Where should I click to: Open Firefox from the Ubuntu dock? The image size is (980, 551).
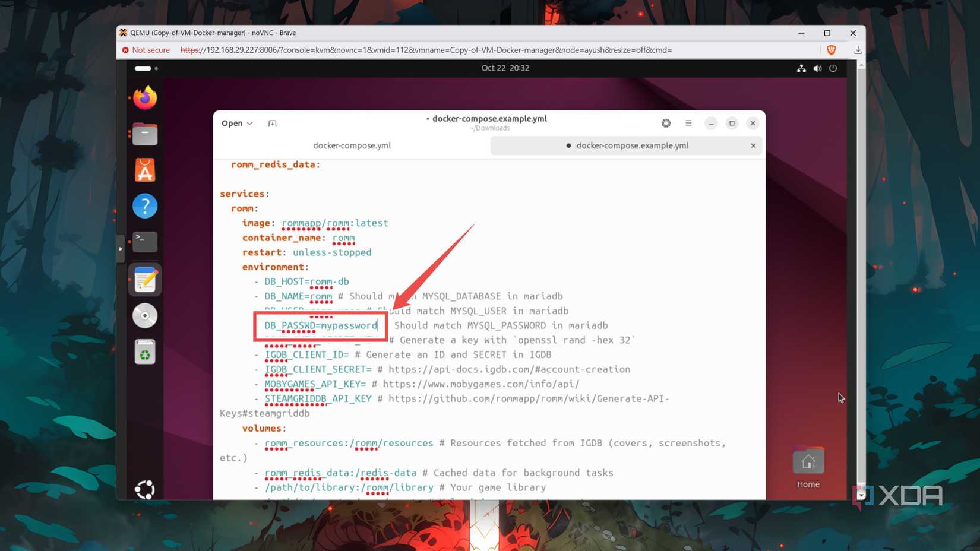[144, 98]
